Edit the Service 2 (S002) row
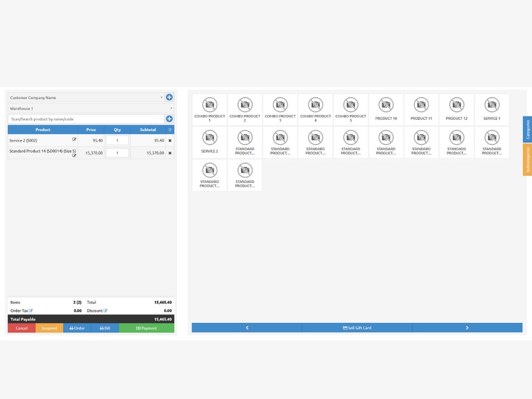The width and height of the screenshot is (532, 399). coord(74,139)
